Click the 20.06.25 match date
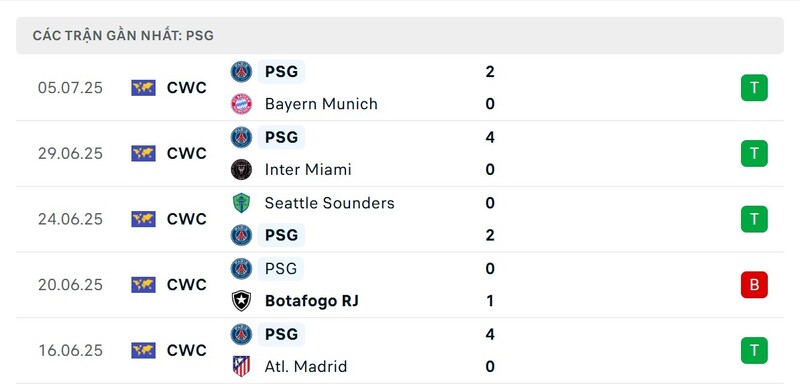 pyautogui.click(x=70, y=285)
